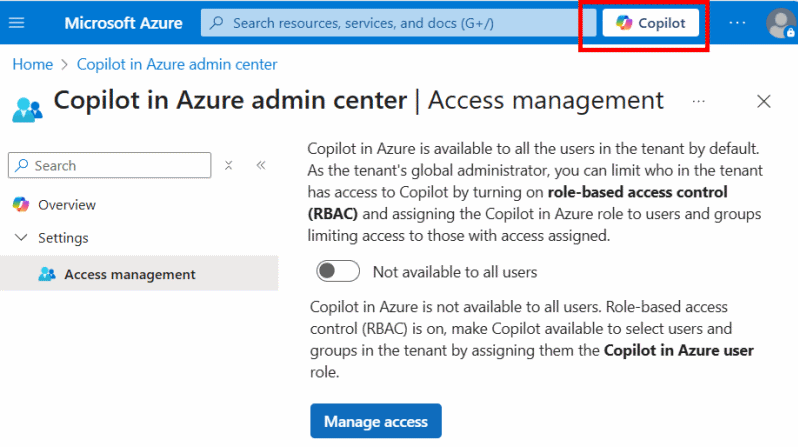The image size is (798, 447).
Task: Open Copilot in Azure admin center breadcrumb
Action: (x=177, y=65)
